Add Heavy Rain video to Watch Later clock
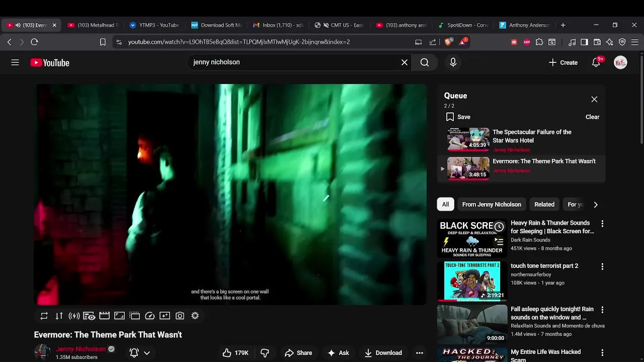The width and height of the screenshot is (644, 362). [x=499, y=227]
